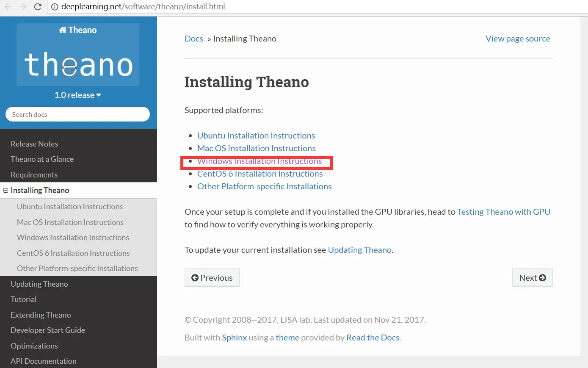The height and width of the screenshot is (368, 588).
Task: Click the Installing Theano page heading
Action: click(247, 82)
